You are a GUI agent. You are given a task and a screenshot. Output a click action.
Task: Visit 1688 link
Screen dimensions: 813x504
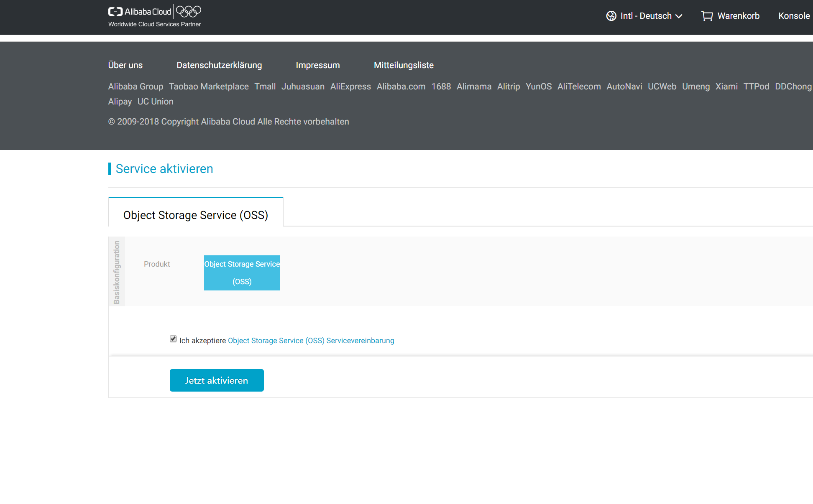coord(441,87)
